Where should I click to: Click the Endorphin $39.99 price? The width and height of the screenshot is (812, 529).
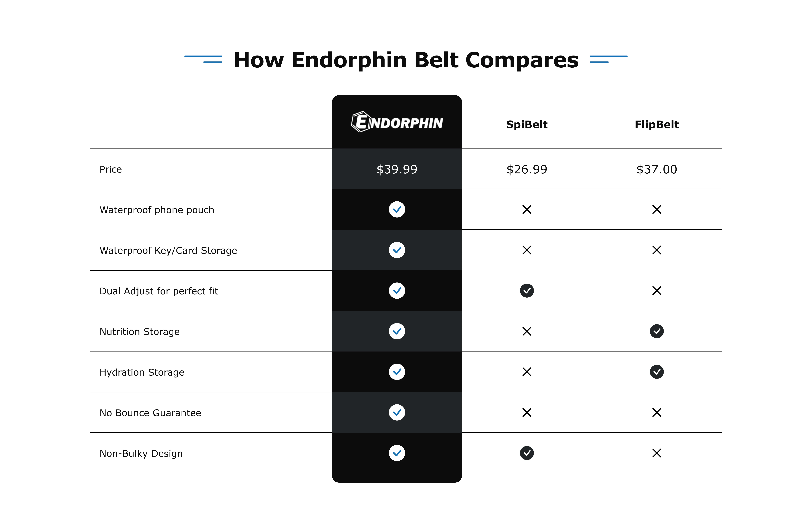tap(397, 169)
